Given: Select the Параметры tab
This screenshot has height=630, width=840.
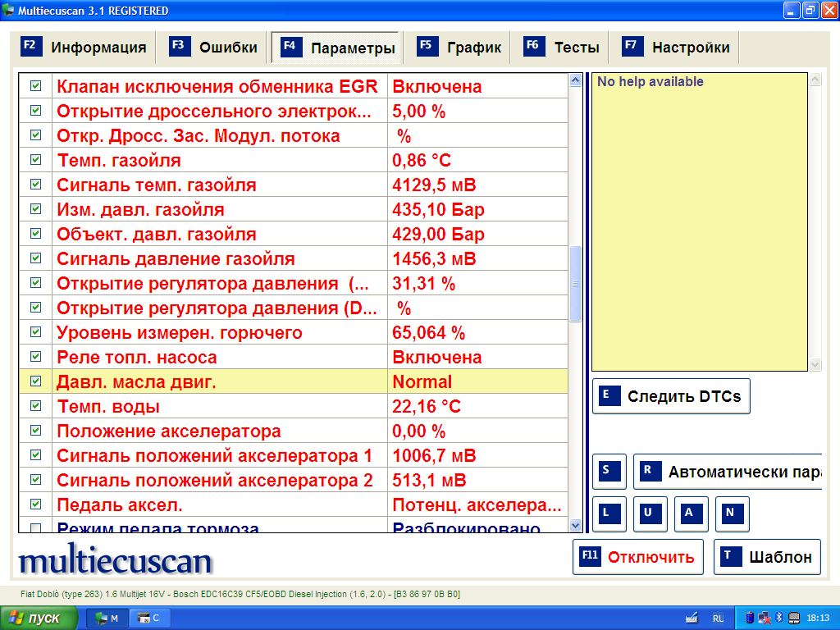Looking at the screenshot, I should click(x=336, y=48).
